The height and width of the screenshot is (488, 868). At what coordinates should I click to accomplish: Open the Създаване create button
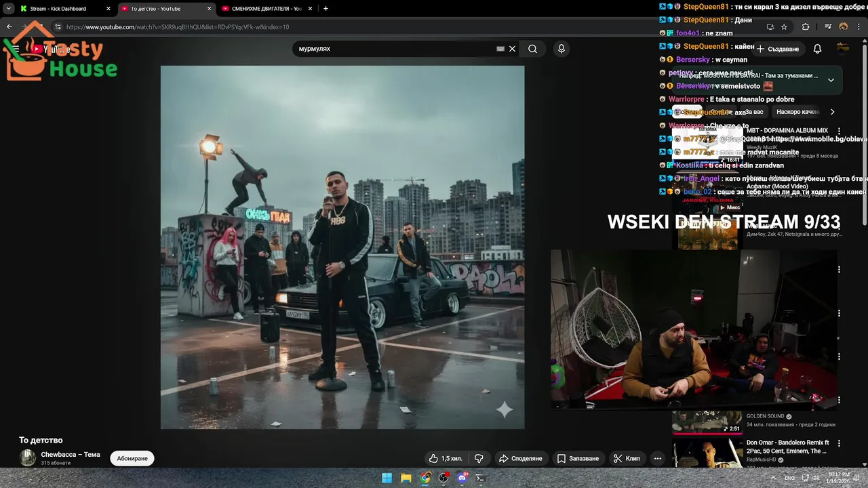tap(778, 49)
